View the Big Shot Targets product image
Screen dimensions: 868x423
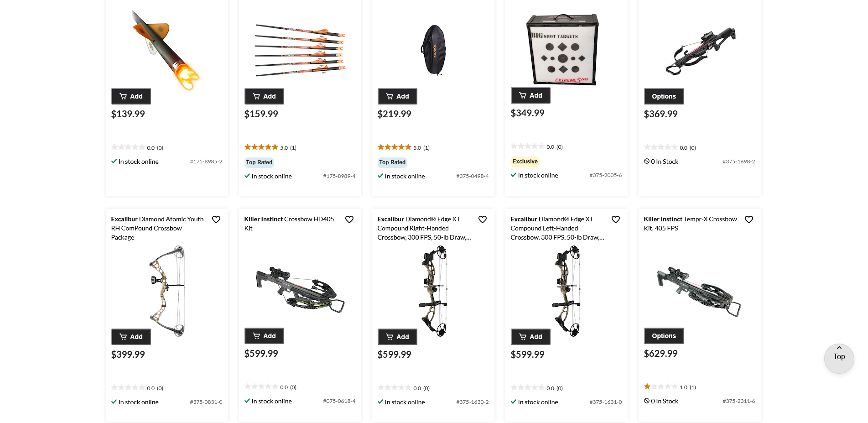[562, 49]
